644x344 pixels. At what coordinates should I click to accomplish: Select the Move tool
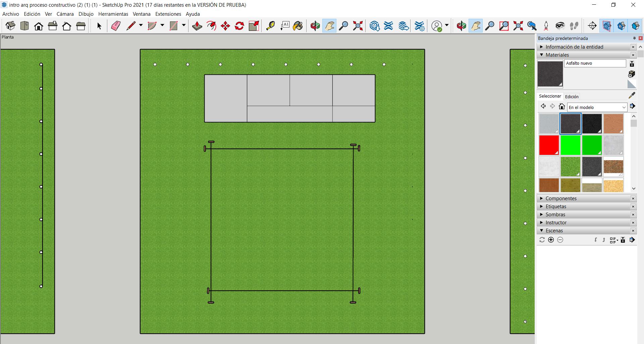click(x=225, y=26)
